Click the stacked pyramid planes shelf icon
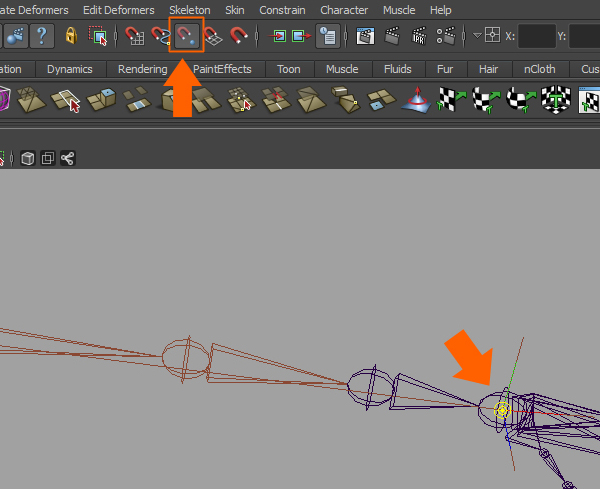The image size is (600, 489). click(310, 99)
